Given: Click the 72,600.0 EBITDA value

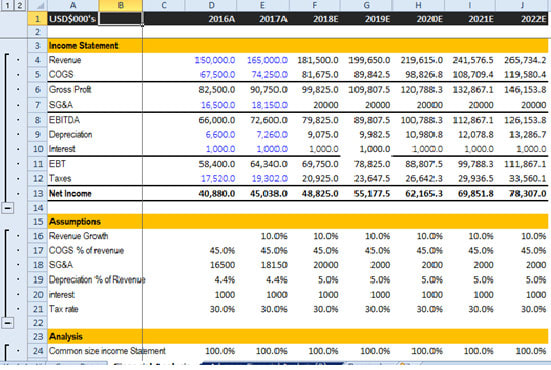Looking at the screenshot, I should click(269, 120).
